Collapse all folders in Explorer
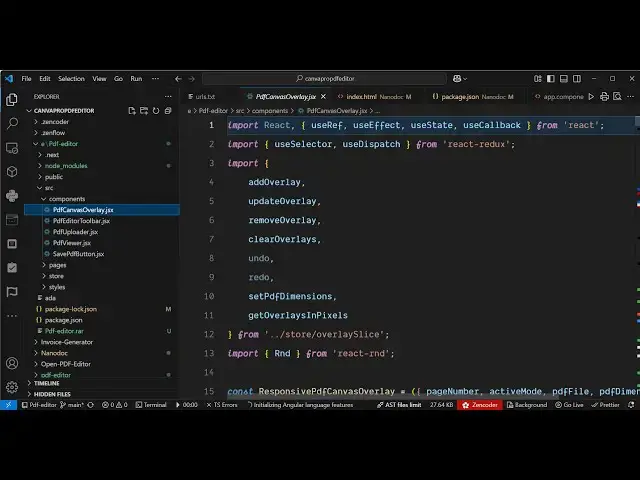 (x=168, y=111)
